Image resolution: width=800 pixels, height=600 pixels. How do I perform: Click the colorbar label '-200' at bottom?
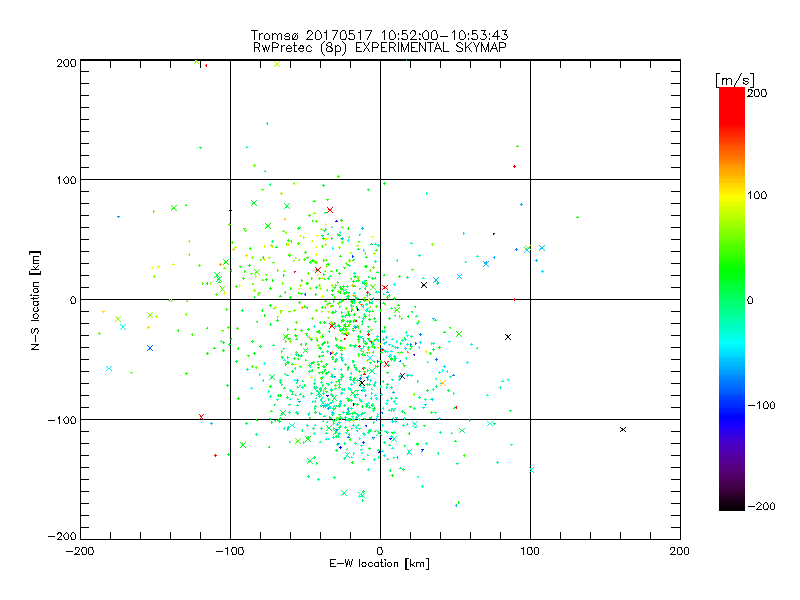pos(761,506)
